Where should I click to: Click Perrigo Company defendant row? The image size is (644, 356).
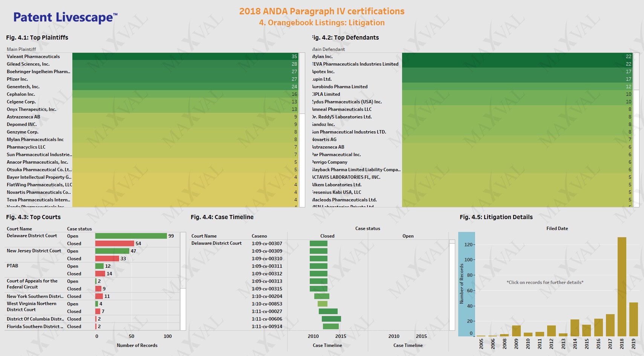(x=472, y=162)
